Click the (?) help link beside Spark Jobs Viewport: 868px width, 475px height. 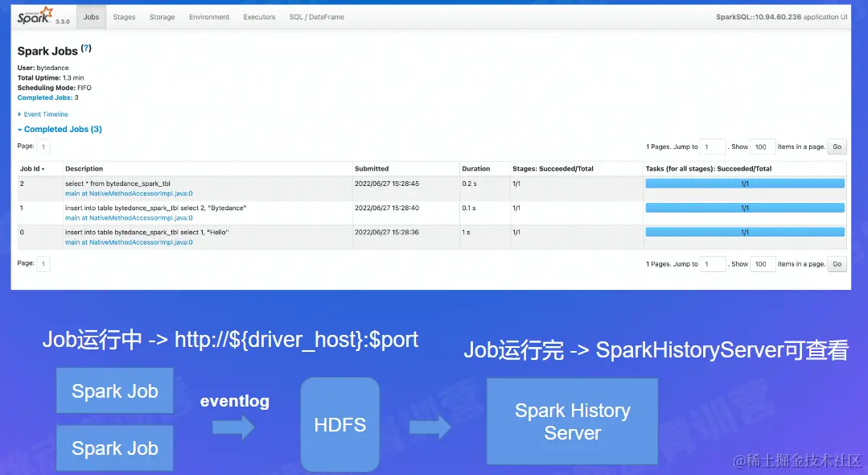click(86, 48)
